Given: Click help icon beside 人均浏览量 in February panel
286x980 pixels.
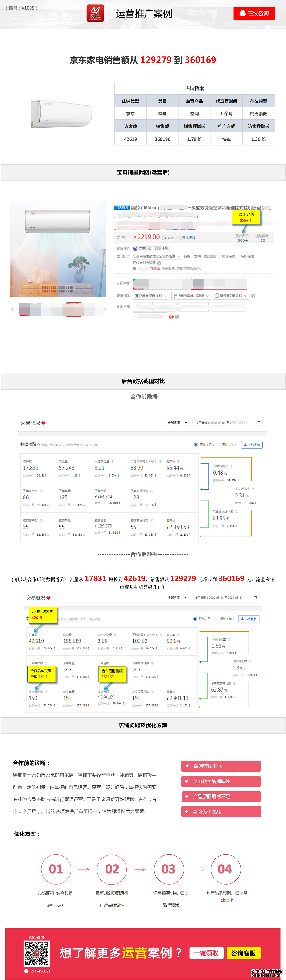Looking at the screenshot, I should (x=113, y=461).
